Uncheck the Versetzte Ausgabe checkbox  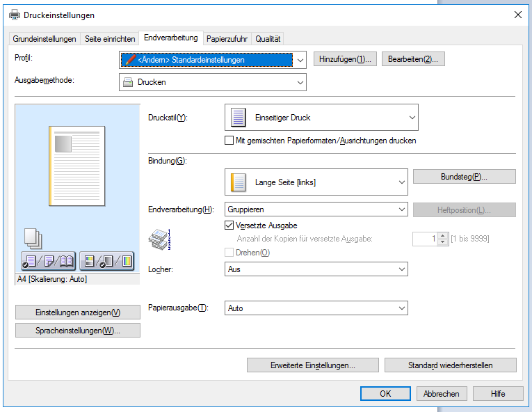pyautogui.click(x=229, y=225)
